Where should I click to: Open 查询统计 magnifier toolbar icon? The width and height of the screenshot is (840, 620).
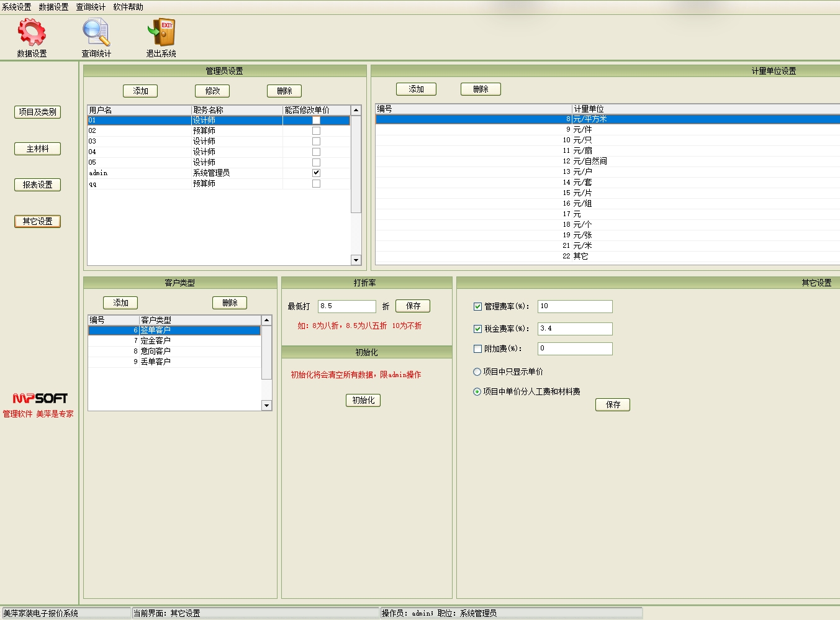(96, 33)
